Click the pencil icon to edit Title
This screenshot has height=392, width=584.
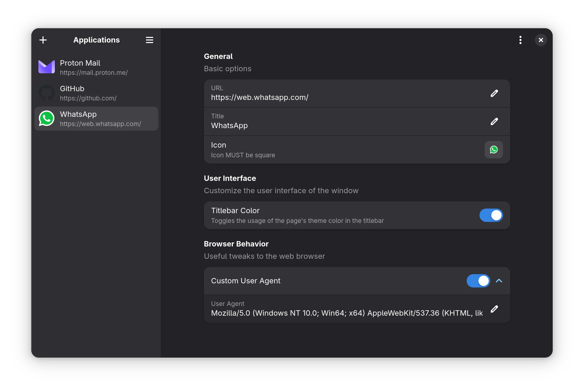point(494,121)
